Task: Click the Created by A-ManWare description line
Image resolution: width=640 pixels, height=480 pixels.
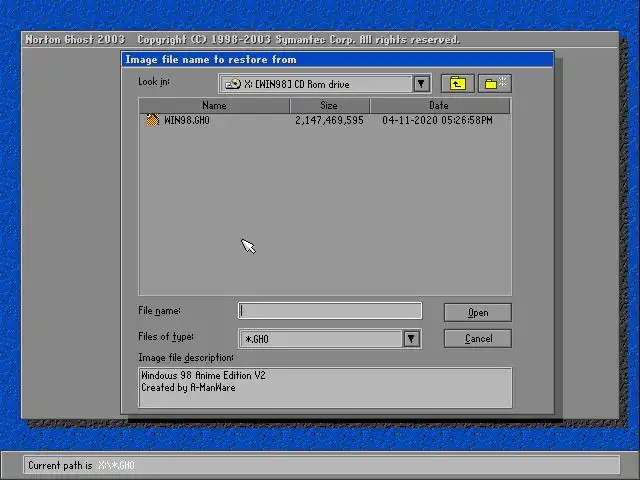Action: pos(188,387)
